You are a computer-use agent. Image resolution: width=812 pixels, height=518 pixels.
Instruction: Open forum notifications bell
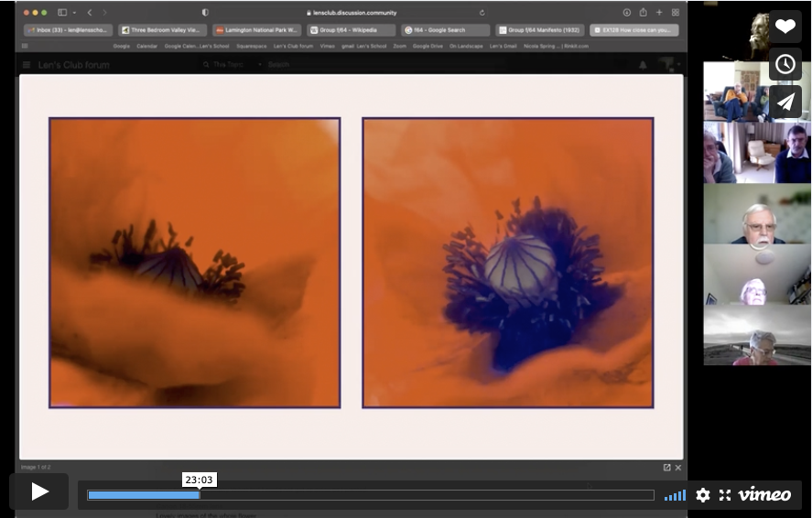(643, 65)
